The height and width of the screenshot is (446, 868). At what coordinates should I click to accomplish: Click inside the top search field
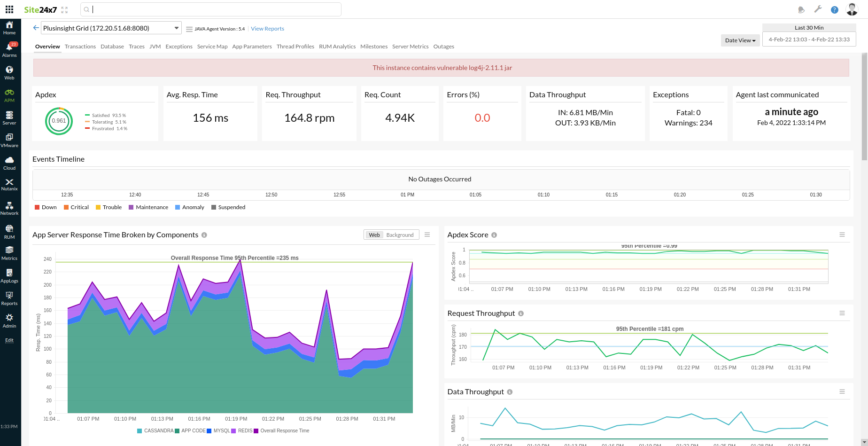(x=211, y=9)
